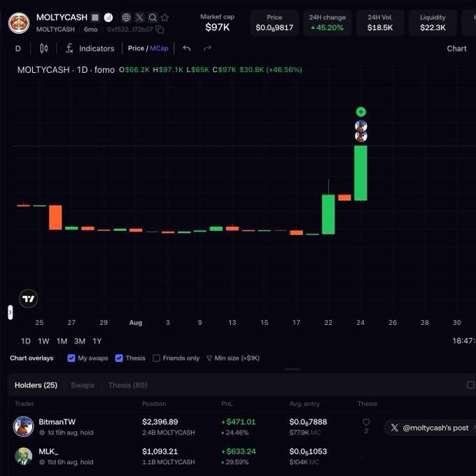Click the large orange candle near the 26th

pyautogui.click(x=55, y=218)
